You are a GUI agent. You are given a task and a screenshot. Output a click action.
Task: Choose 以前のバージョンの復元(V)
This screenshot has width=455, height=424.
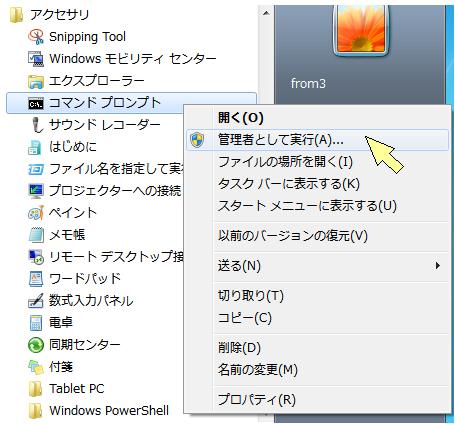point(317,236)
